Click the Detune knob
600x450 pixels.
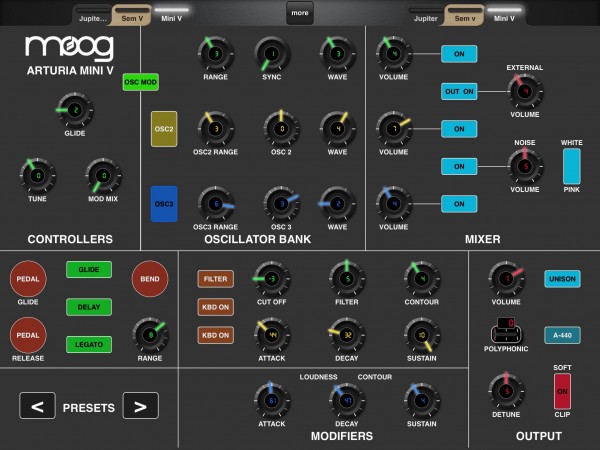(x=506, y=391)
